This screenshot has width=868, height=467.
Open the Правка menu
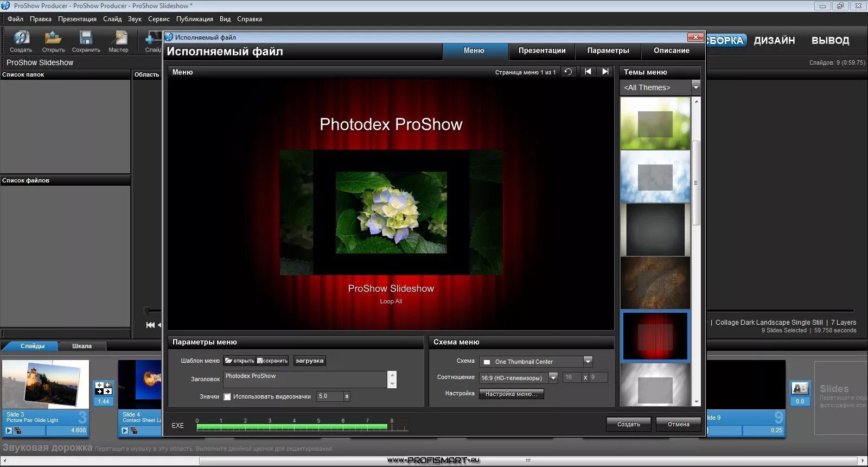pos(41,19)
